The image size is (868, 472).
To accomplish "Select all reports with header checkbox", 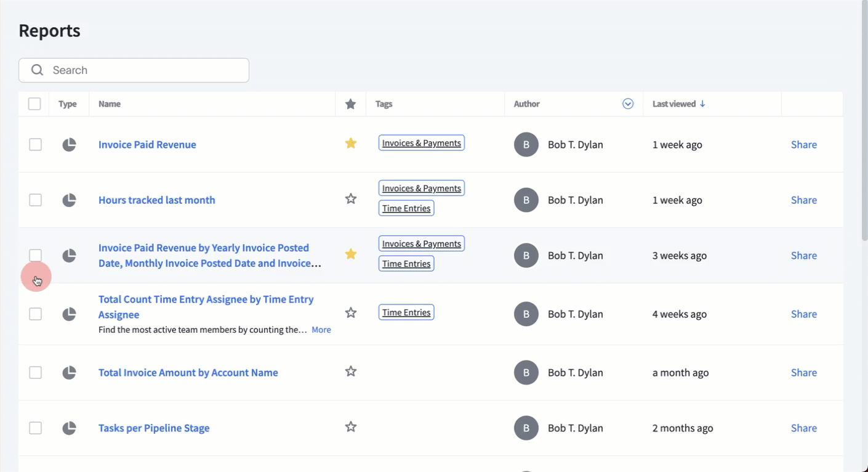I will (34, 104).
